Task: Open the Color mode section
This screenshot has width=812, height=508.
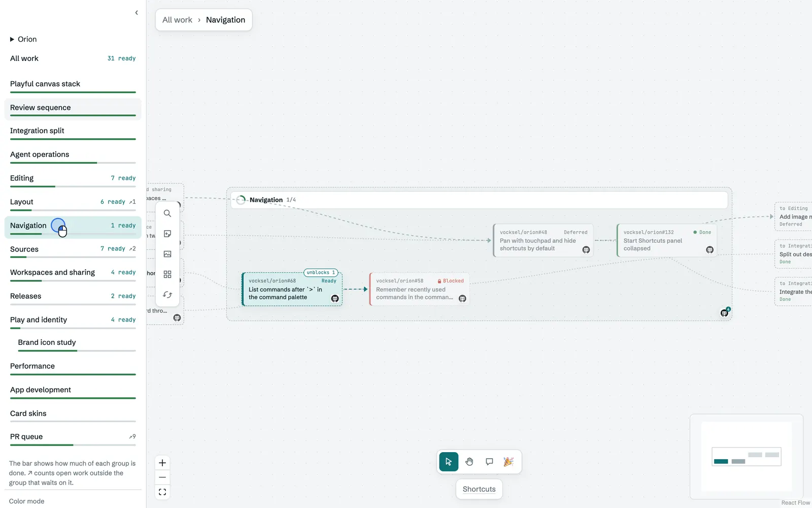Action: coord(26,501)
